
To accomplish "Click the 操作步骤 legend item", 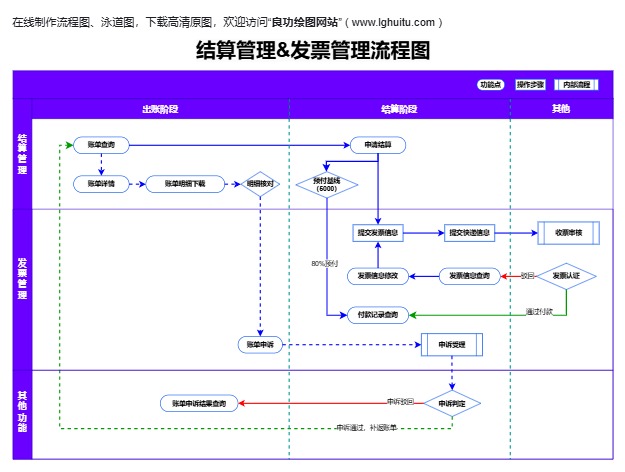I will [530, 85].
